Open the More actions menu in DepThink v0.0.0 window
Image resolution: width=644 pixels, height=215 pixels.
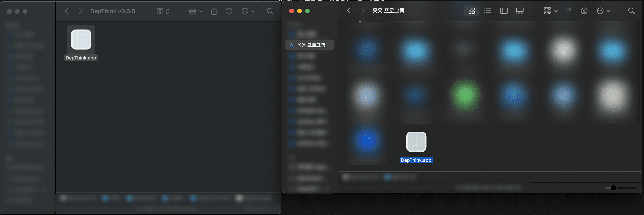tap(248, 11)
